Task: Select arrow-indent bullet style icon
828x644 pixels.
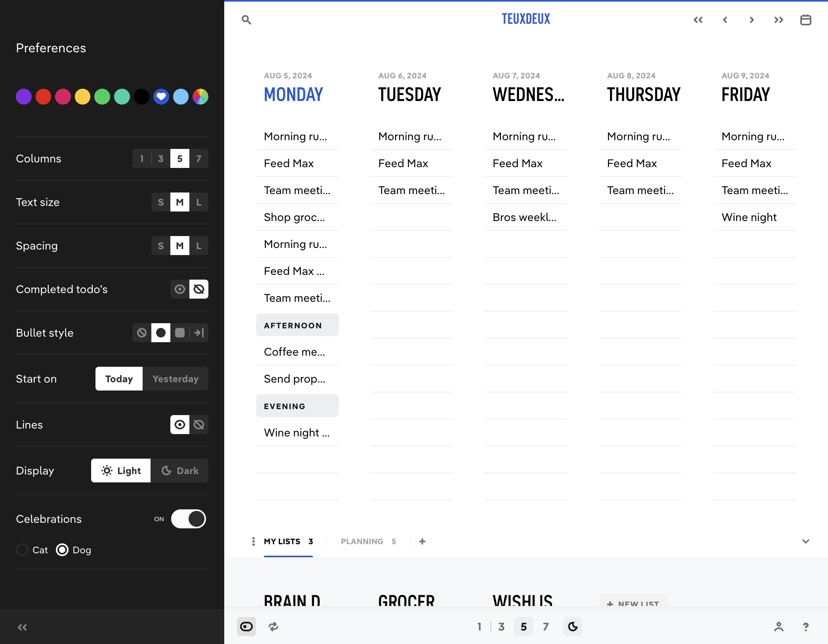Action: [199, 333]
